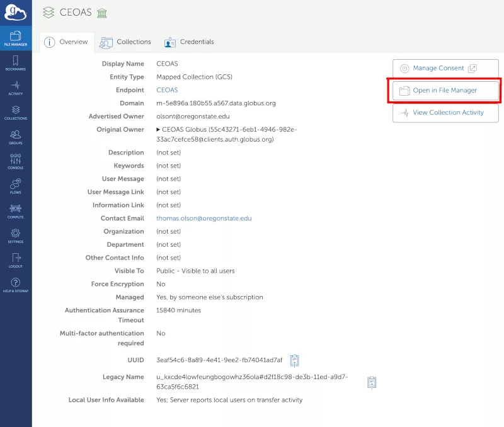The image size is (504, 427).
Task: Open File Manager in sidebar
Action: [x=15, y=38]
